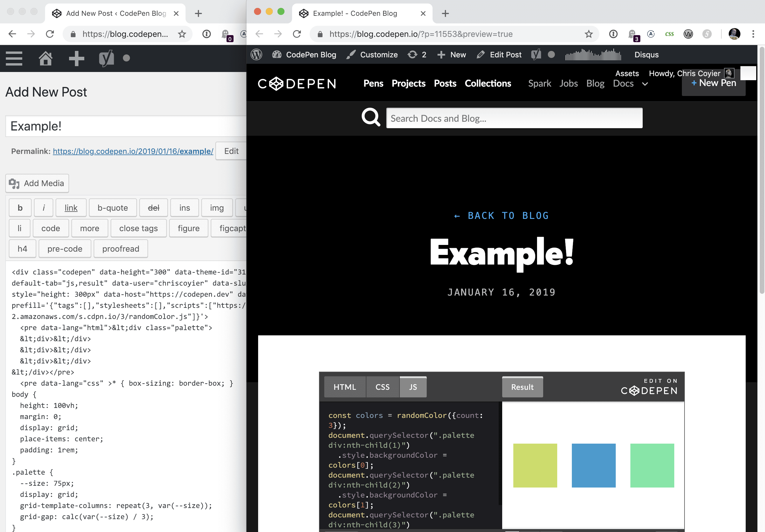Open new tab in right browser window

point(445,13)
